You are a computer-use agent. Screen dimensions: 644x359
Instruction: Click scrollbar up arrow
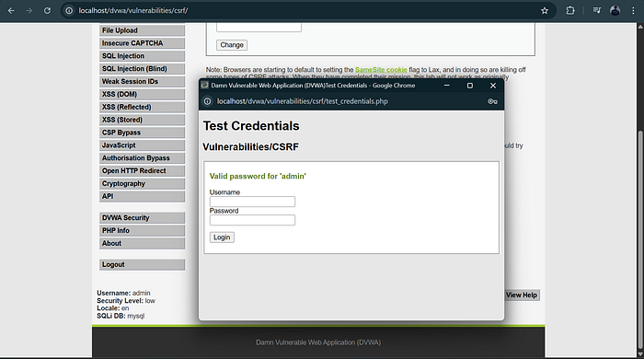pyautogui.click(x=640, y=27)
